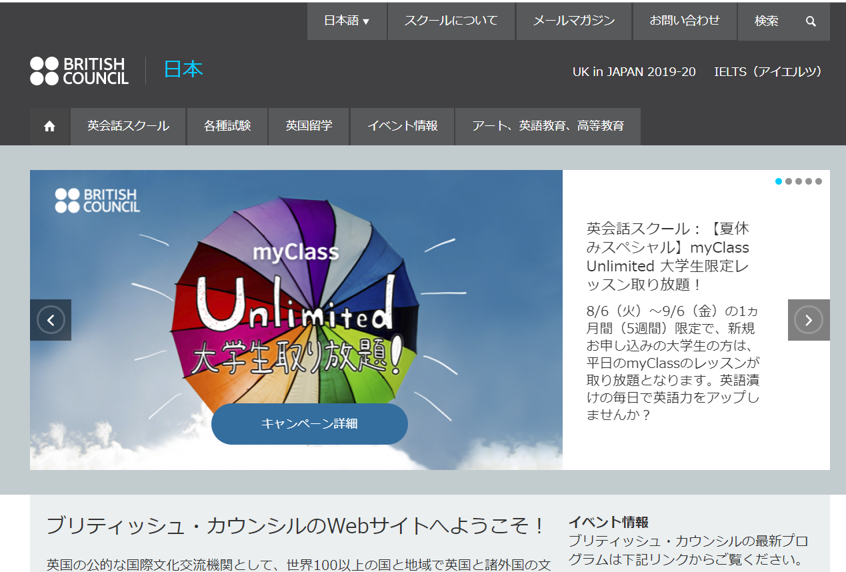Click the British Council logo in header

coord(79,71)
